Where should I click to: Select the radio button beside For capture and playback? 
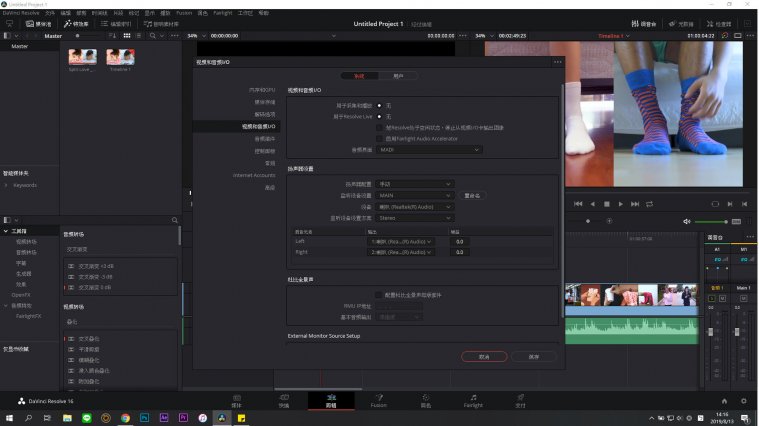(379, 106)
